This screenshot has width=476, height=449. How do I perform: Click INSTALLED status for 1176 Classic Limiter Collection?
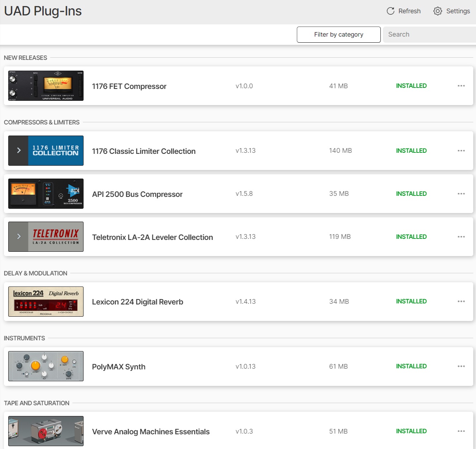(x=411, y=151)
